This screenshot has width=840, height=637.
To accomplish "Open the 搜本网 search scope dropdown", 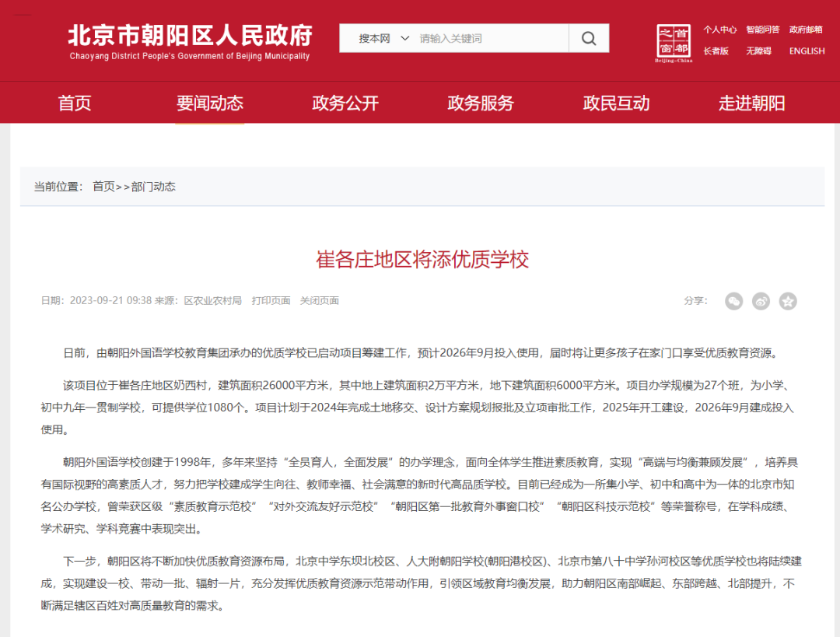I will pyautogui.click(x=383, y=39).
